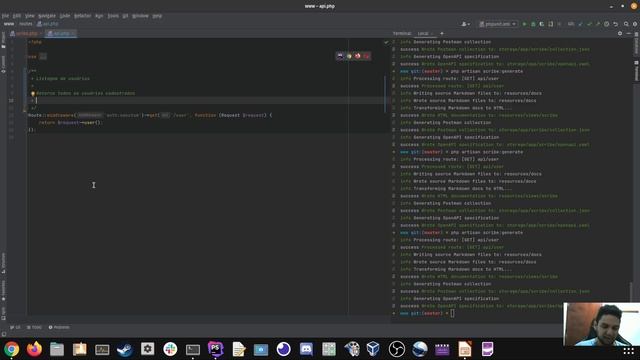The width and height of the screenshot is (640, 360).
Task: Open the Git tool window at bottom
Action: tap(16, 327)
